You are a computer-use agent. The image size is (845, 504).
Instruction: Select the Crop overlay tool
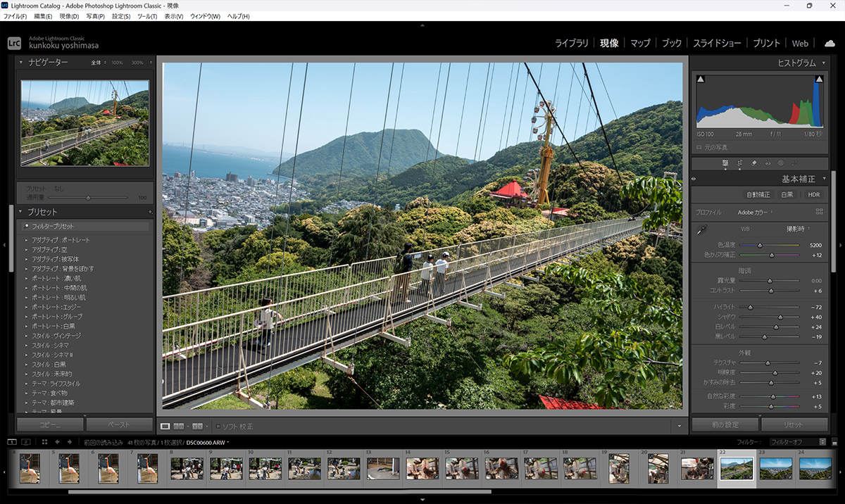point(739,163)
